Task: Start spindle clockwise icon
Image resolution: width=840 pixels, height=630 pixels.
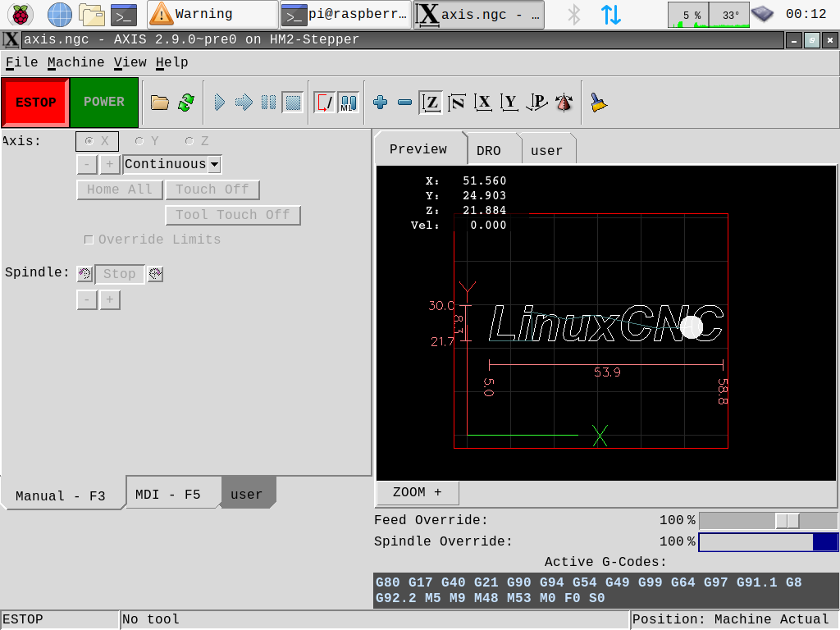Action: (x=155, y=274)
